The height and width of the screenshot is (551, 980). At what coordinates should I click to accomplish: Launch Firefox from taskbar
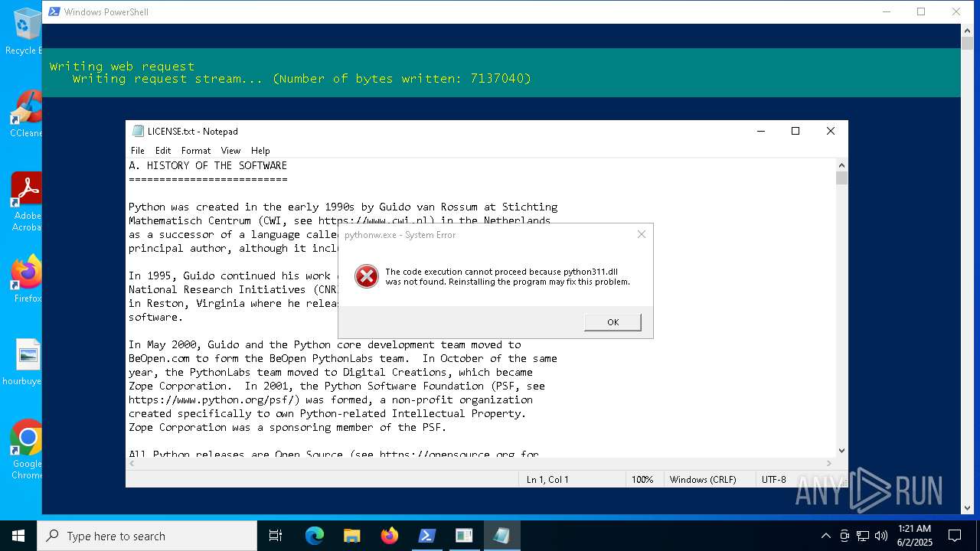click(x=390, y=536)
